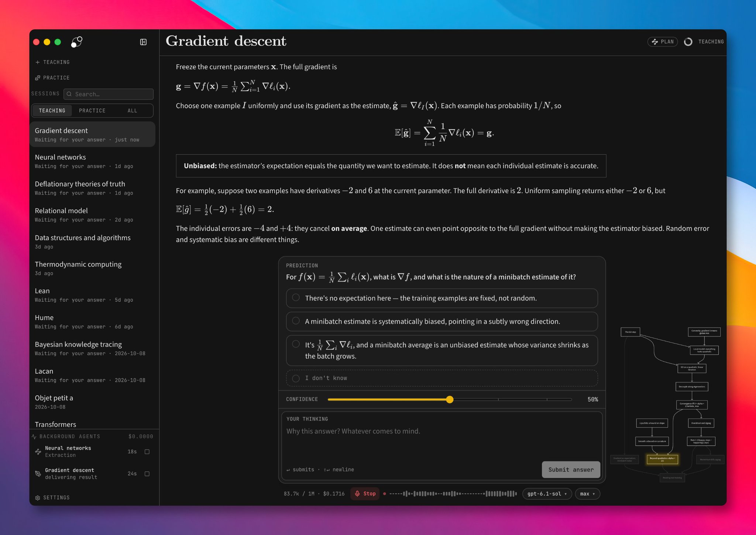The image size is (756, 535).
Task: Open Practice via its sidebar icon
Action: coord(38,78)
